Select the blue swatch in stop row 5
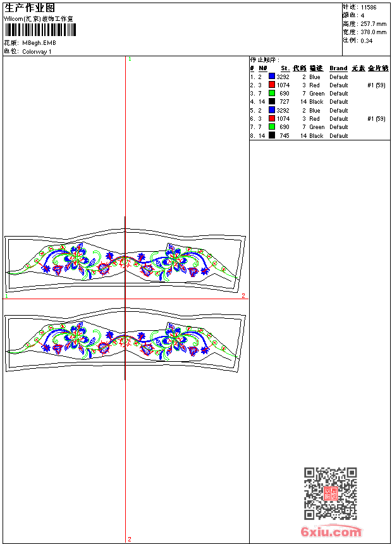The width and height of the screenshot is (392, 544). (x=272, y=110)
